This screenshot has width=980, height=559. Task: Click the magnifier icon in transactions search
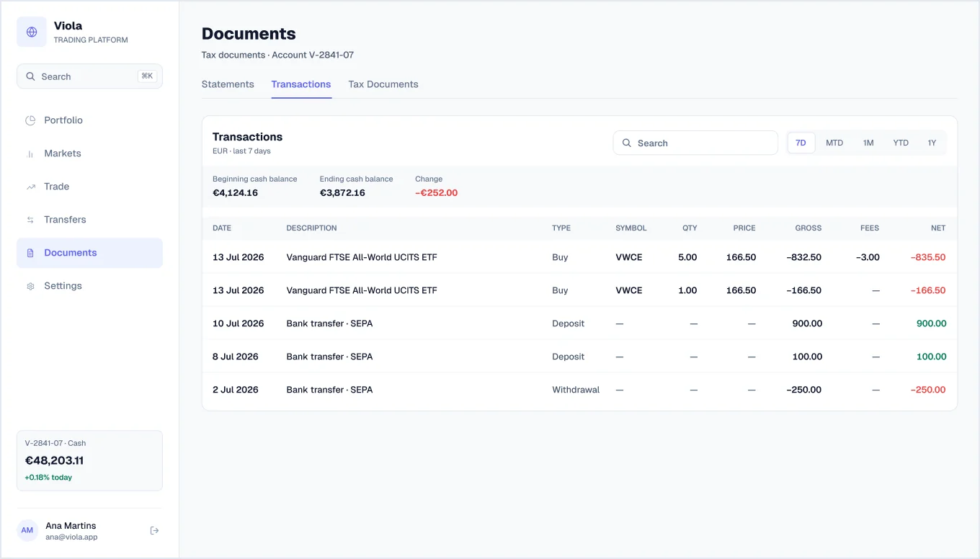[x=627, y=143]
